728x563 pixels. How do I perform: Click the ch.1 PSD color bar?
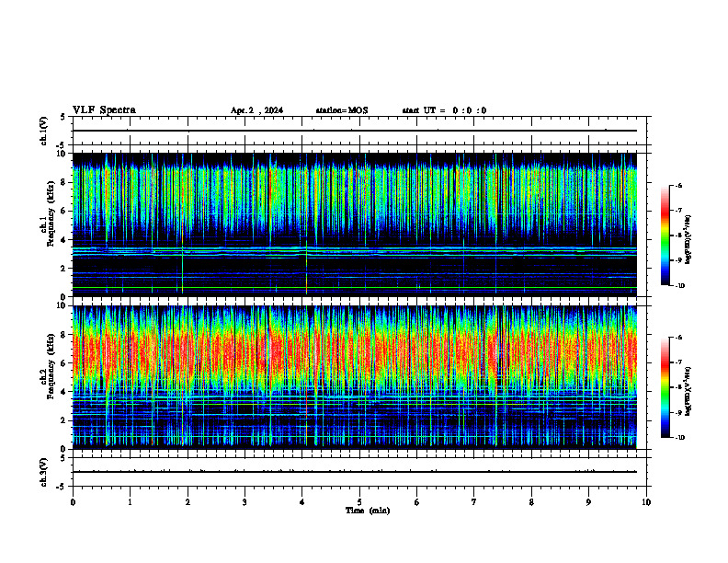(665, 236)
